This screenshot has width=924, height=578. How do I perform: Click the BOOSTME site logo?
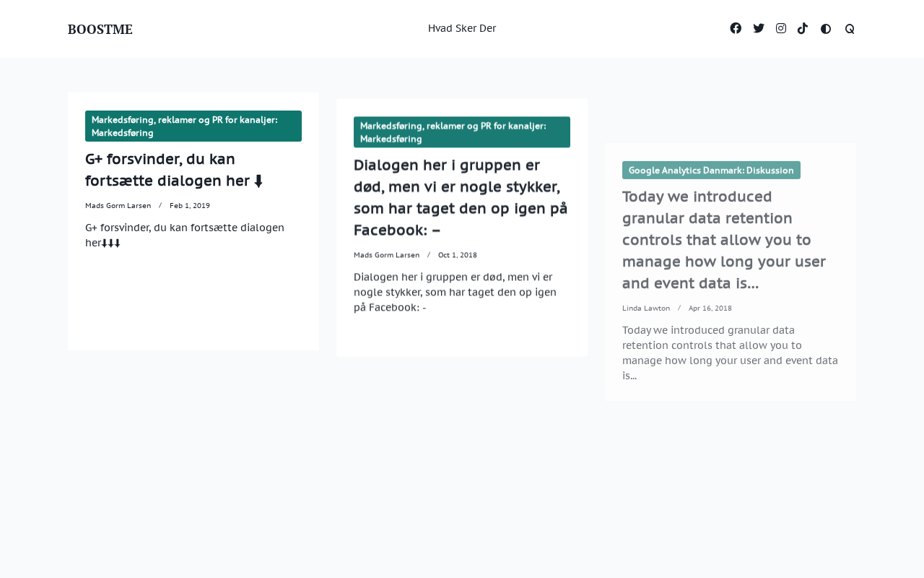tap(100, 30)
